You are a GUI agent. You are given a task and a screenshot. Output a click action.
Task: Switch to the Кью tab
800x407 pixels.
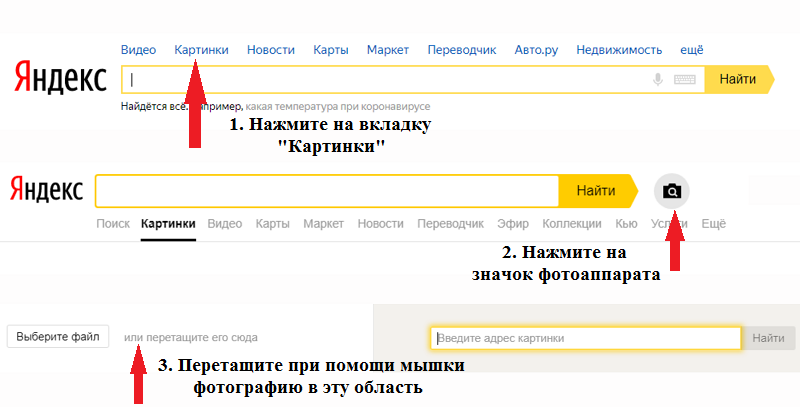pyautogui.click(x=626, y=224)
